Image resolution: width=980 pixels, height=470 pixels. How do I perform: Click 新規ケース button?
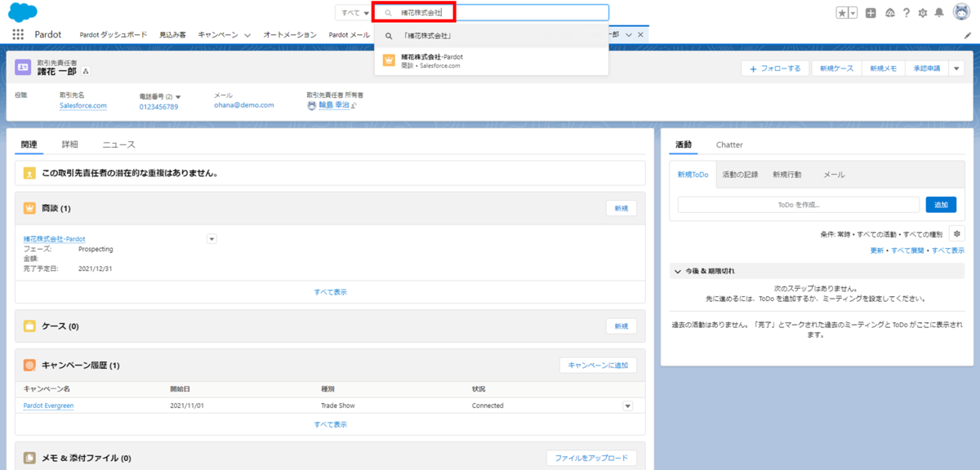tap(836, 69)
